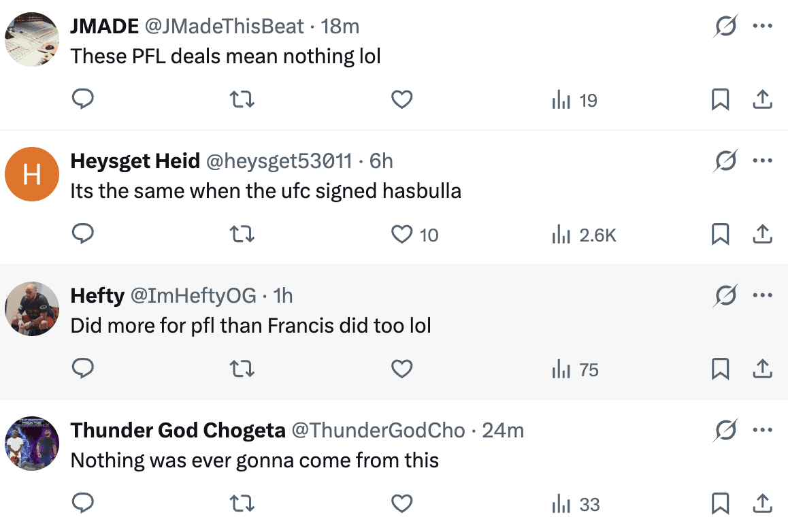Image resolution: width=788 pixels, height=532 pixels.
Task: Click the orange H avatar
Action: pos(31,174)
